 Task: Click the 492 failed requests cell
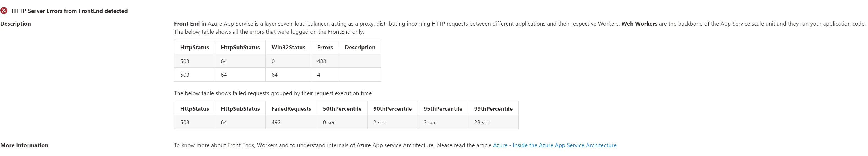point(276,123)
